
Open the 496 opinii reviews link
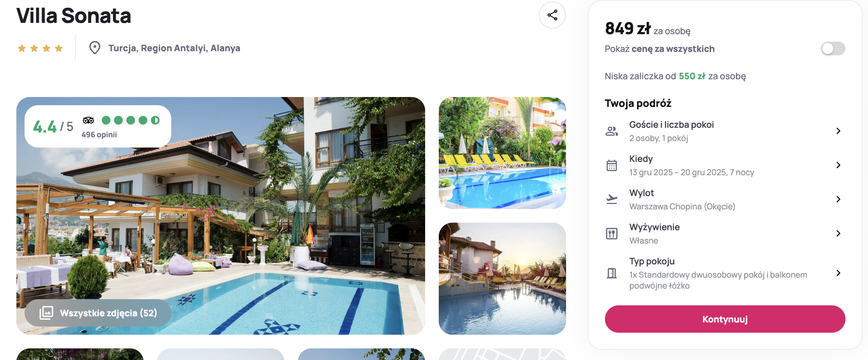[x=99, y=135]
